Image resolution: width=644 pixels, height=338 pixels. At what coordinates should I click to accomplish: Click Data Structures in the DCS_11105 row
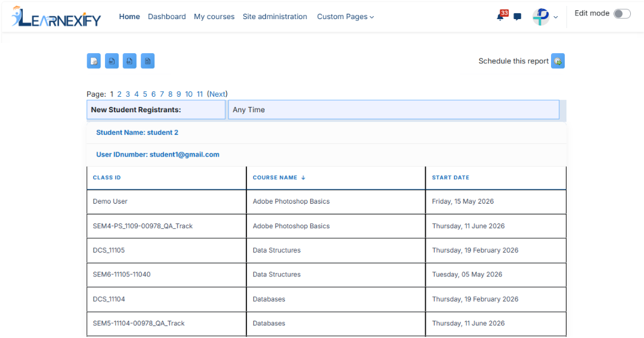(277, 250)
